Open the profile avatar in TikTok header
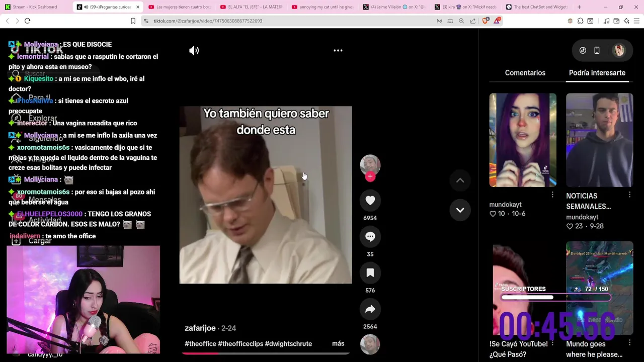This screenshot has width=644, height=362. pos(619,50)
